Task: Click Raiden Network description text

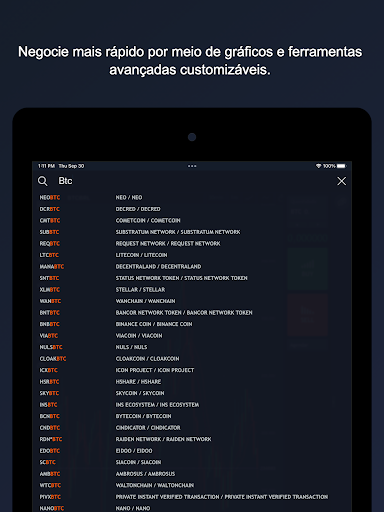Action: click(x=163, y=439)
